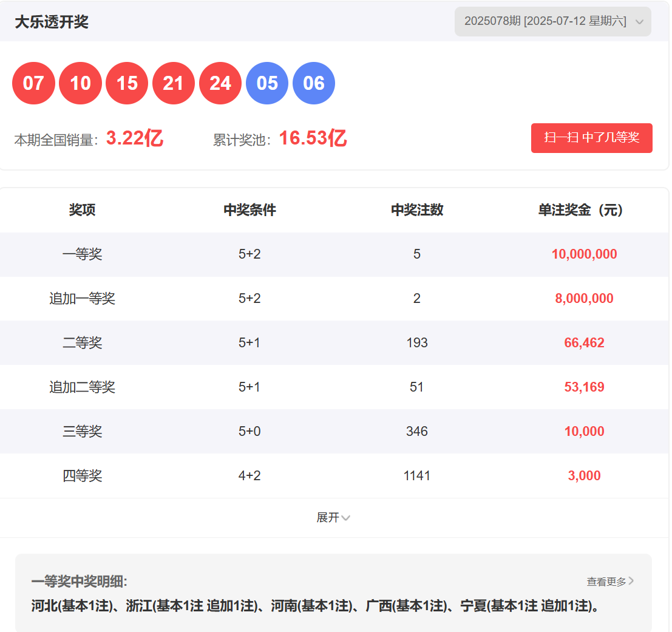The height and width of the screenshot is (632, 672).
Task: Click the 3,000 prize amount
Action: pos(584,475)
